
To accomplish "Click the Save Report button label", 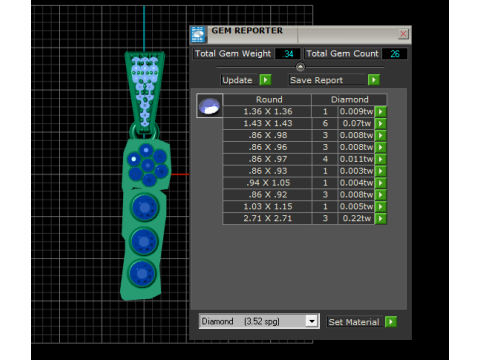I will (x=317, y=80).
